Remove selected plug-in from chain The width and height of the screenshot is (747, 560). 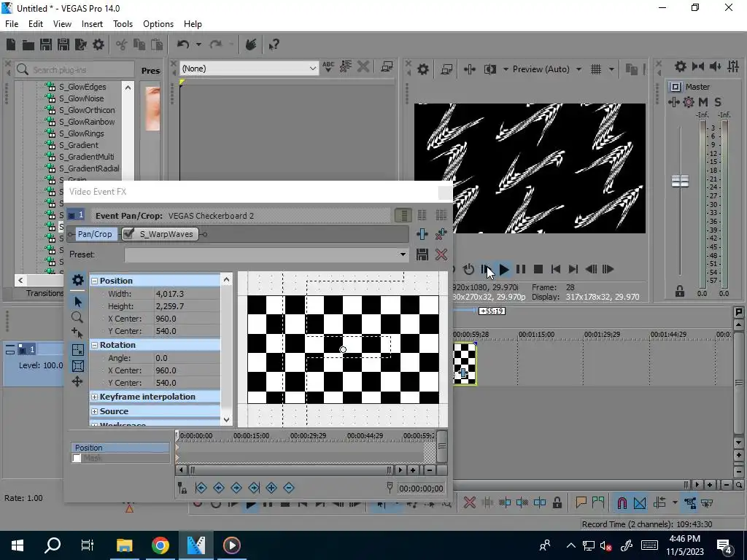click(441, 234)
